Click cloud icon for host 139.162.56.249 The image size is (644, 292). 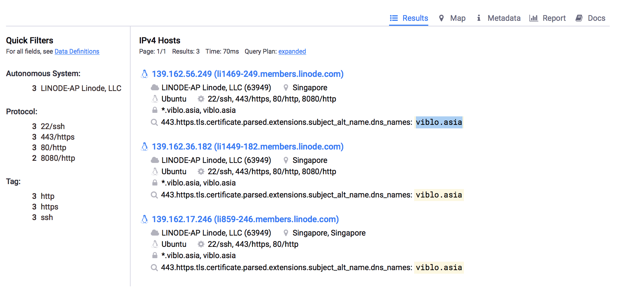(155, 87)
